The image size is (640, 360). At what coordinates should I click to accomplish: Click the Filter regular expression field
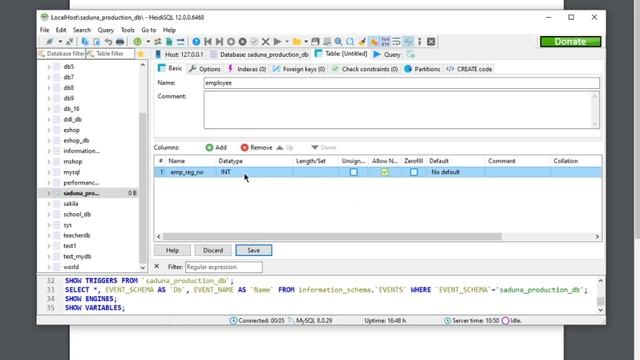coord(224,267)
